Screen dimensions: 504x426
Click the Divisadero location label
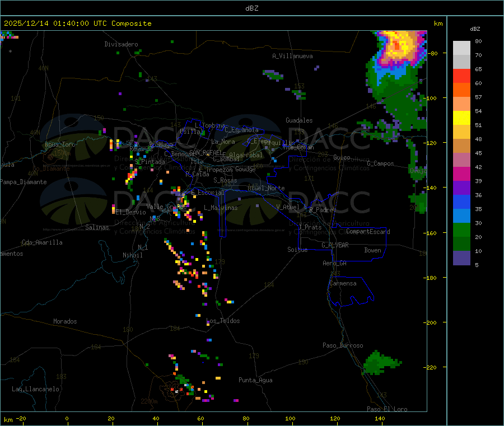(x=121, y=44)
